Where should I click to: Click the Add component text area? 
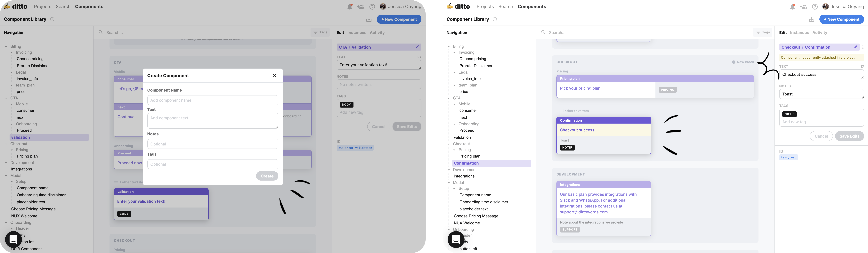[x=213, y=121]
